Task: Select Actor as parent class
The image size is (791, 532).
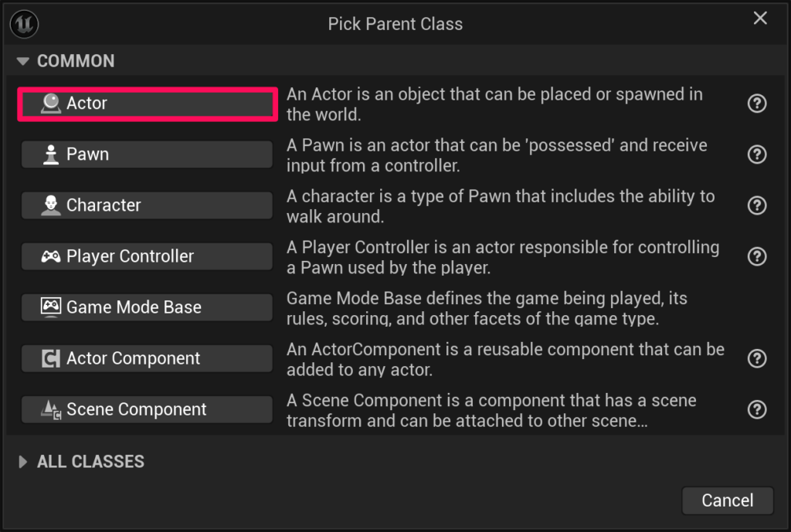Action: coord(147,103)
